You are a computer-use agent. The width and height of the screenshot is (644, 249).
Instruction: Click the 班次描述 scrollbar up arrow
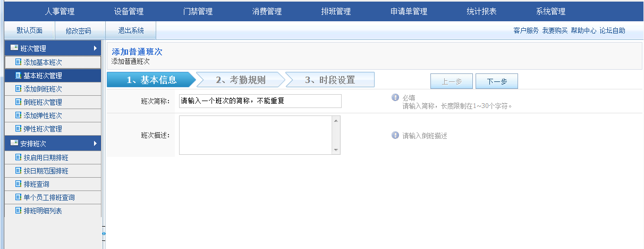(x=336, y=120)
